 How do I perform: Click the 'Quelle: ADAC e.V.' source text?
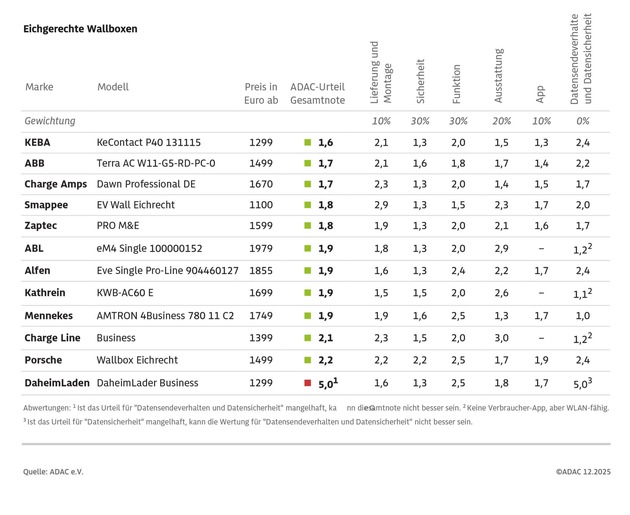click(x=53, y=471)
